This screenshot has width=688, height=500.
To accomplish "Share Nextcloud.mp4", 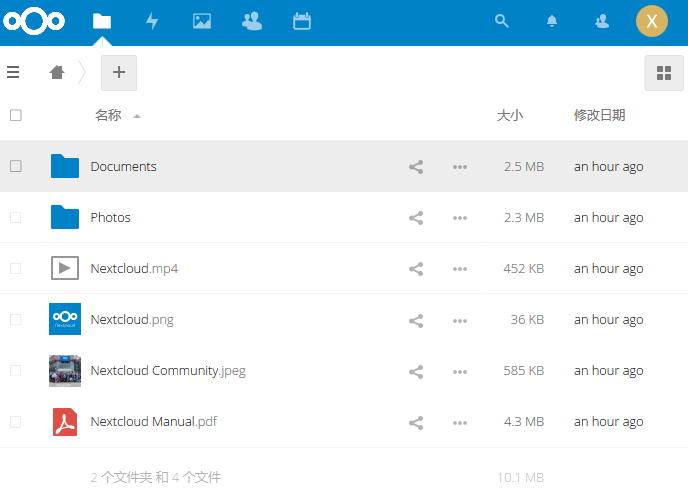I will pos(416,269).
